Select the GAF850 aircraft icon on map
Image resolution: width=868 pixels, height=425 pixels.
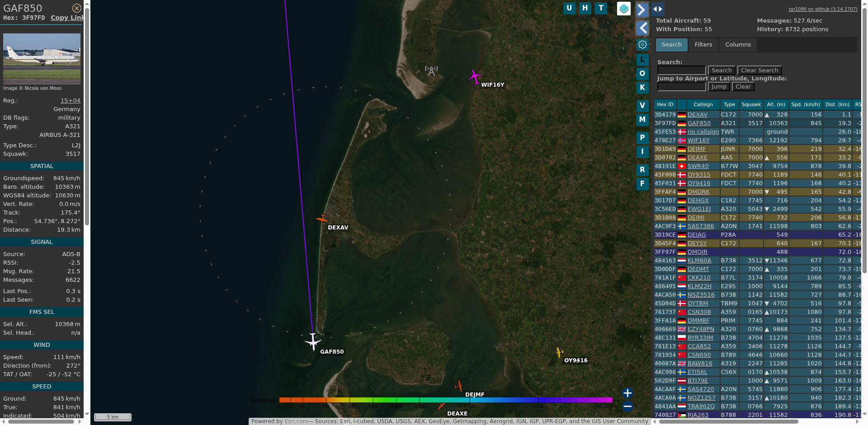313,341
